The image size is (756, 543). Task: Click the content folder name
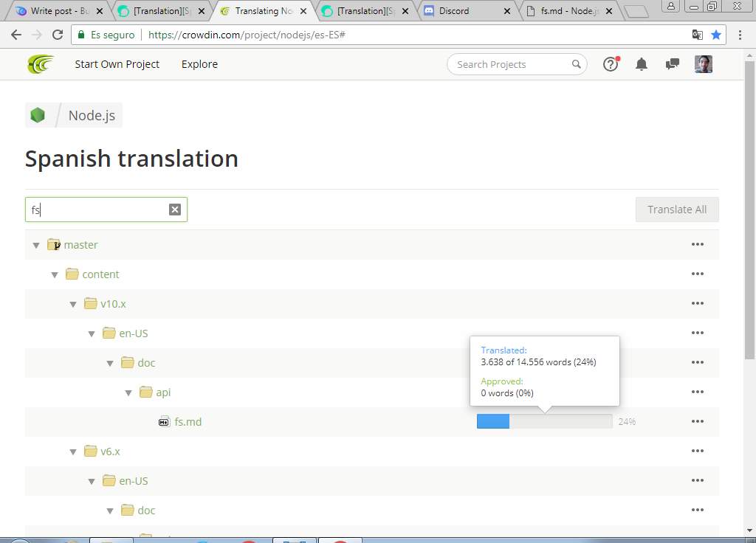point(100,274)
